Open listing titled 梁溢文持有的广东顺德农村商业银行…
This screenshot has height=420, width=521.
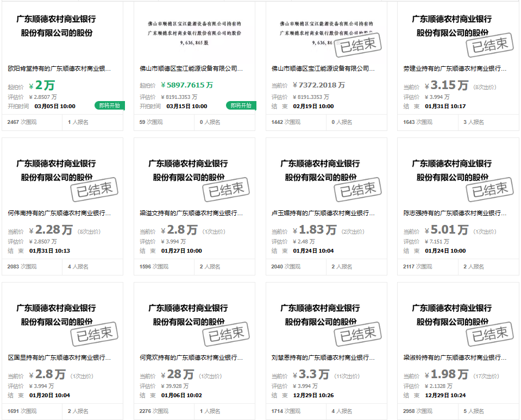(x=191, y=213)
